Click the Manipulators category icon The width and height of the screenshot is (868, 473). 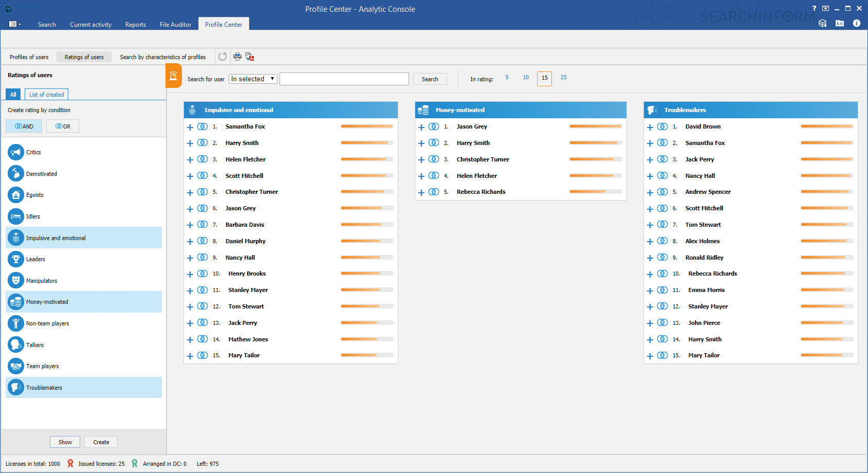pyautogui.click(x=15, y=280)
